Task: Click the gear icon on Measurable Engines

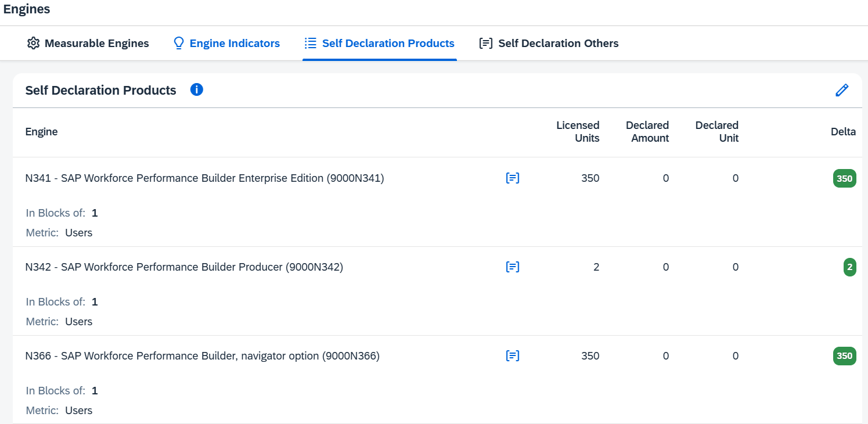Action: coord(33,44)
